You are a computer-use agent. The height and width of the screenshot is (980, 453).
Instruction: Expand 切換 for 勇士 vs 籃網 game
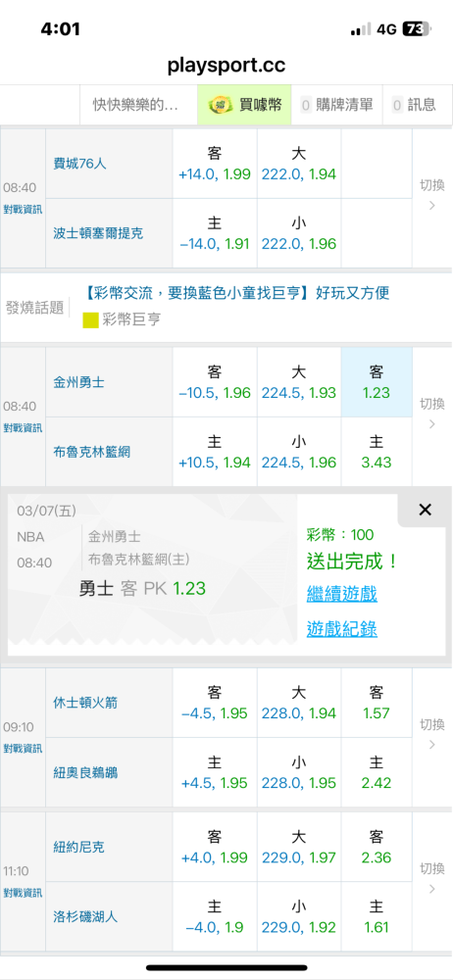[431, 414]
